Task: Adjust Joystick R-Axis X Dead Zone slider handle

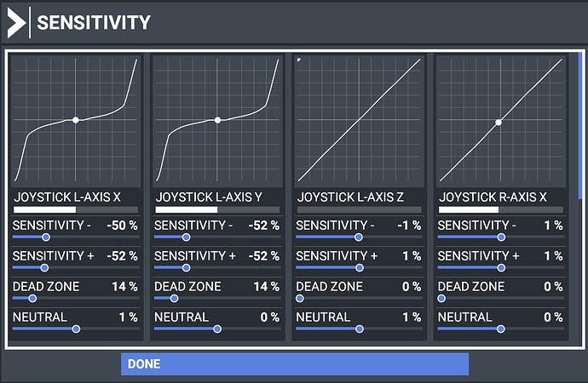Action: (441, 299)
